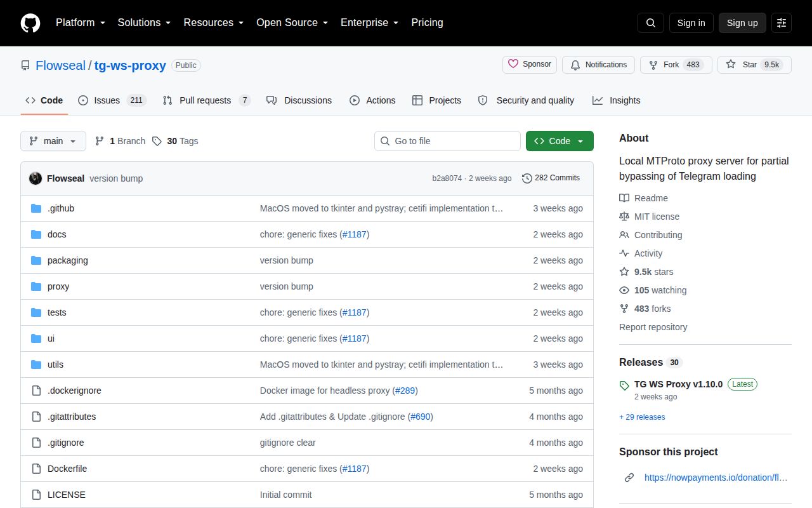Viewport: 812px width, 508px height.
Task: Open the packaging folder
Action: pyautogui.click(x=68, y=260)
